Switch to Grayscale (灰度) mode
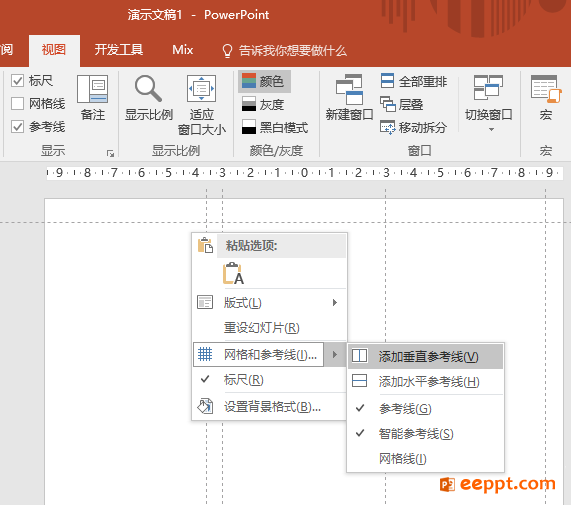 tap(263, 104)
